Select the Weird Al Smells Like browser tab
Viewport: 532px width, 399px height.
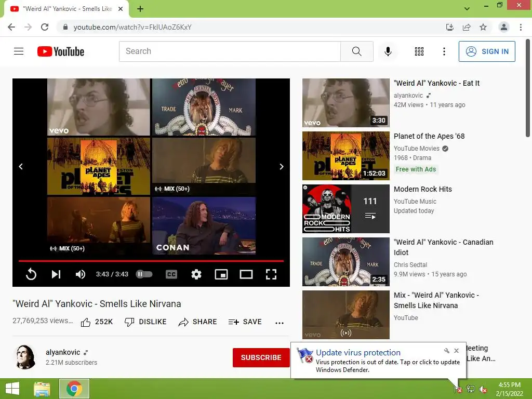coord(67,9)
